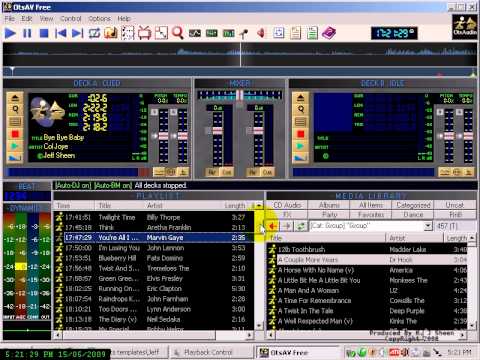This screenshot has width=480, height=360.
Task: Stop Deck A with its red square button
Action: pyautogui.click(x=15, y=134)
